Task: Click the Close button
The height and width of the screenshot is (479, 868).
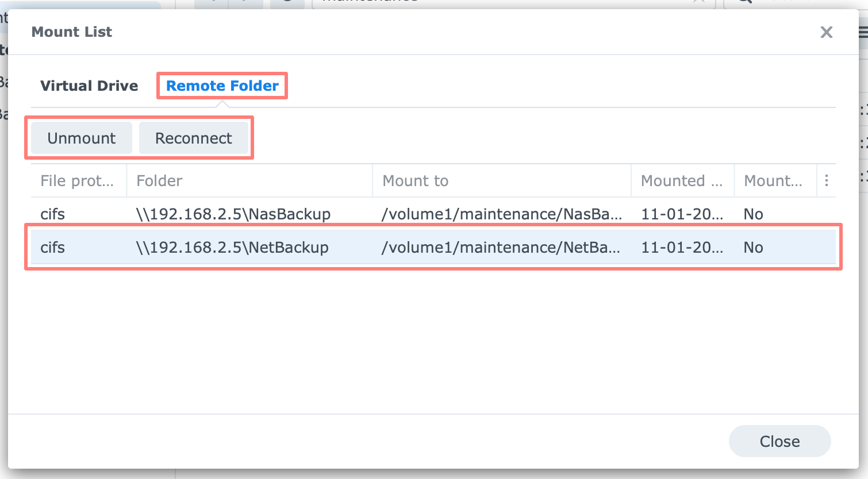Action: 779,441
